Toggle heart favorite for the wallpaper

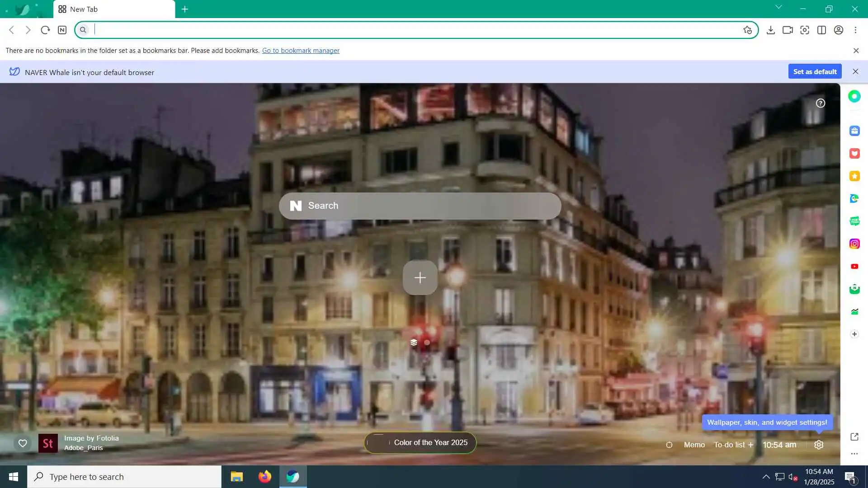23,443
